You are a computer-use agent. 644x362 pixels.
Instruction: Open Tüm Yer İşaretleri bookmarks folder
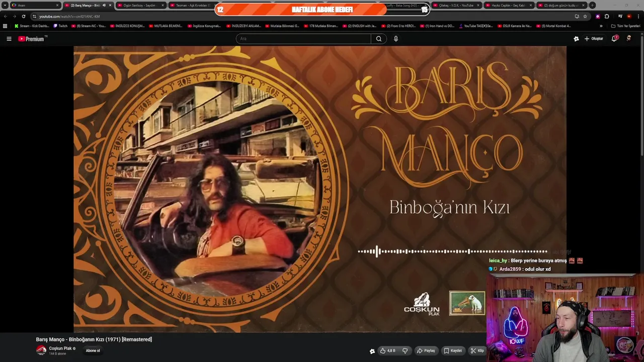pyautogui.click(x=625, y=26)
